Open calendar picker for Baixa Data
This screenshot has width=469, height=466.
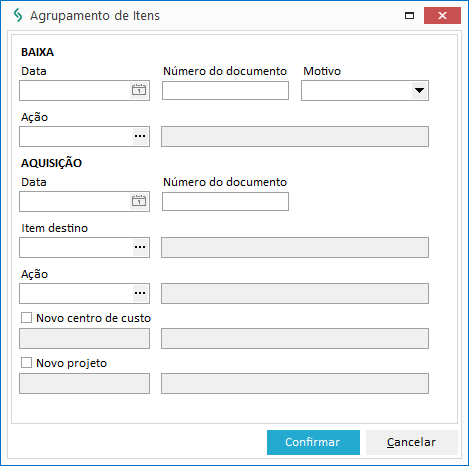(139, 90)
